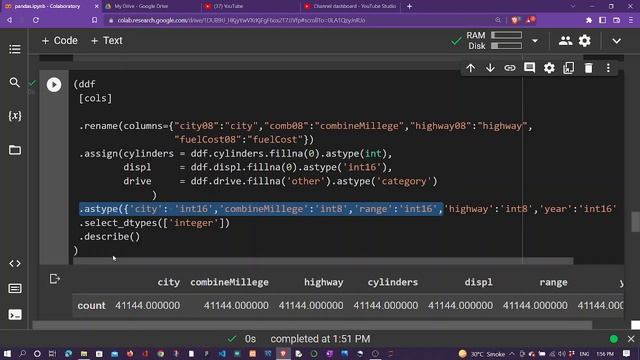This screenshot has height=360, width=640.
Task: Click the address bar URL
Action: (241, 20)
